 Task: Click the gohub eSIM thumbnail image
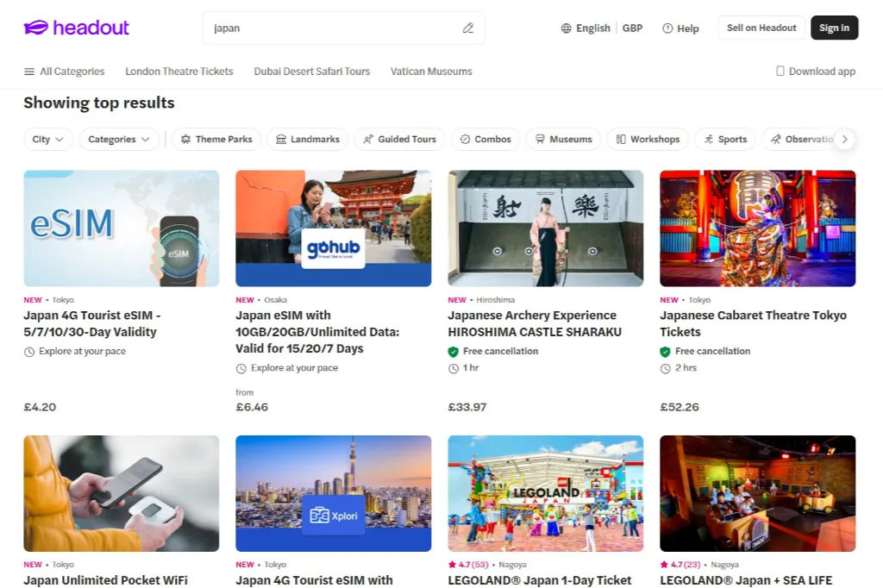(334, 228)
